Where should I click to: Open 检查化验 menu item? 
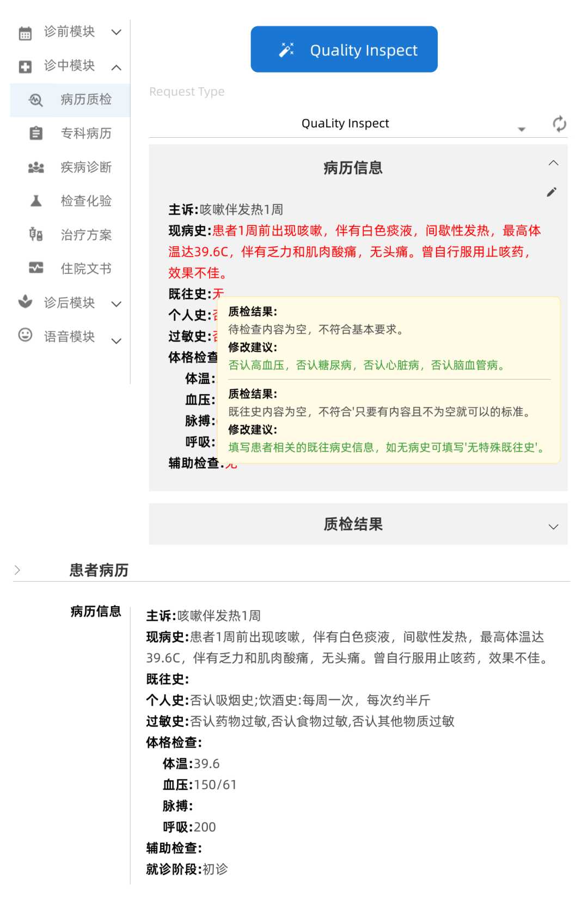pyautogui.click(x=70, y=201)
